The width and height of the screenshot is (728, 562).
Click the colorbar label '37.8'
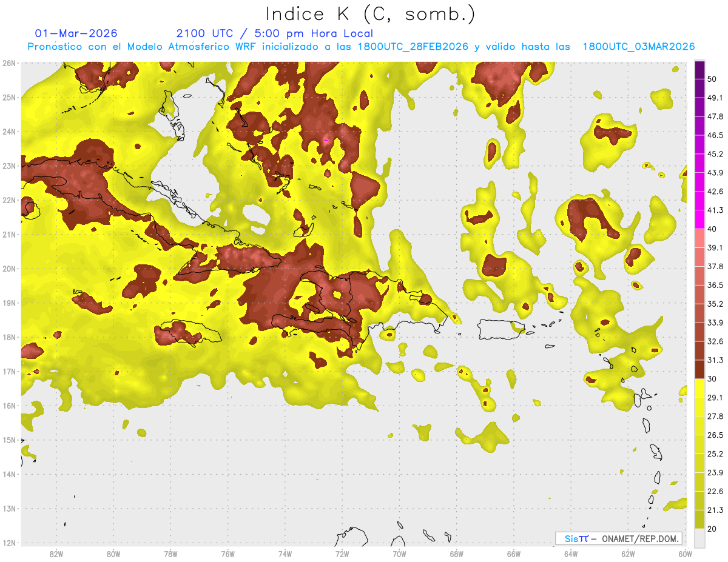715,266
